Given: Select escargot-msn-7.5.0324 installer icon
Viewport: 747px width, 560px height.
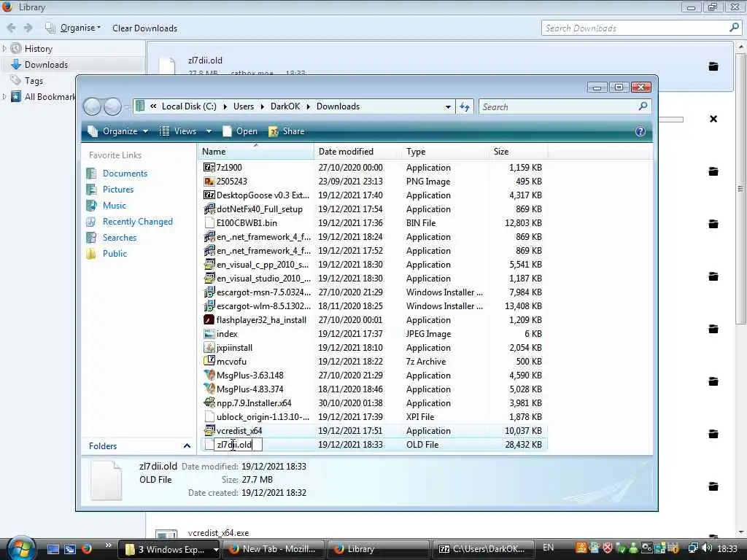Looking at the screenshot, I should pos(209,292).
